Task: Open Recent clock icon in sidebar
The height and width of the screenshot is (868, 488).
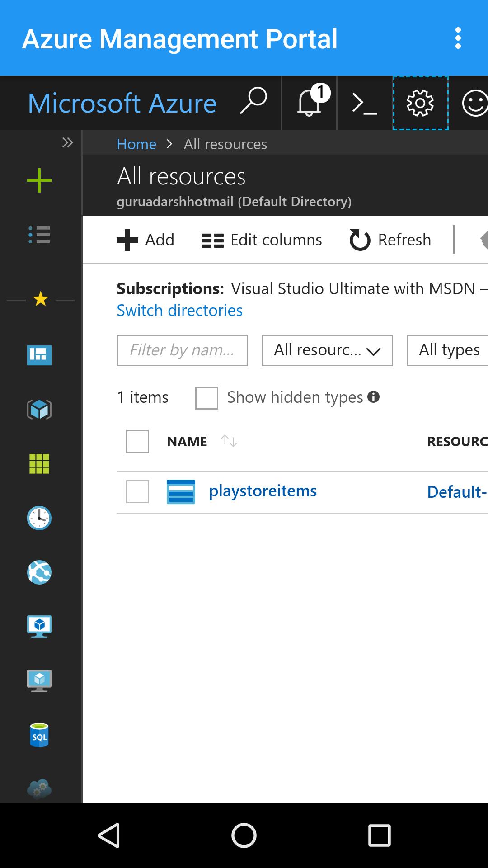Action: click(39, 518)
